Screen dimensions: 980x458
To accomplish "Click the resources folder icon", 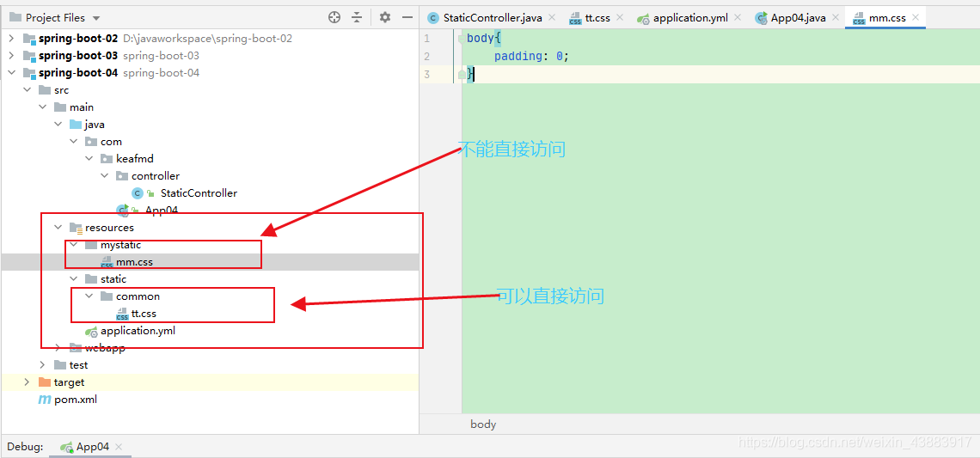I will tap(76, 228).
